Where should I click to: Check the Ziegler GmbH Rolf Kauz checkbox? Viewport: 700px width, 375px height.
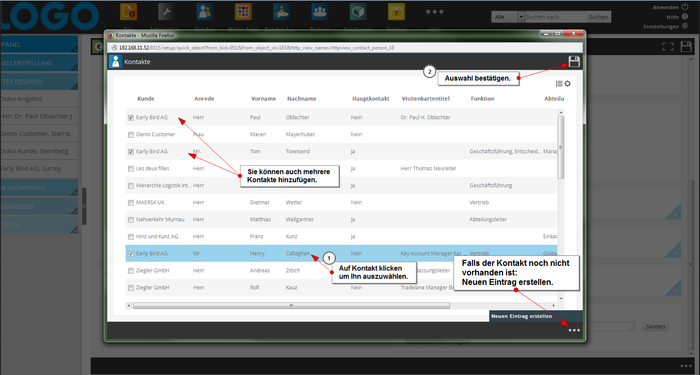pyautogui.click(x=131, y=288)
